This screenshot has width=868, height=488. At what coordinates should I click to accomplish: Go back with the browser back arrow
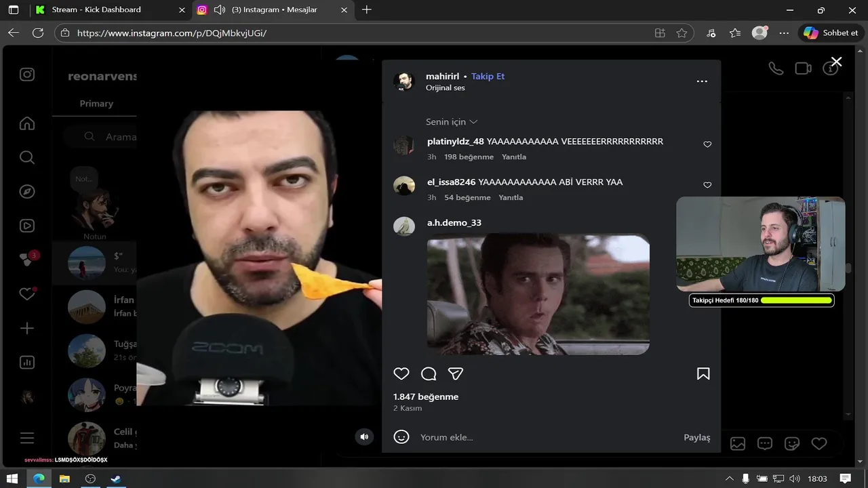(x=14, y=33)
